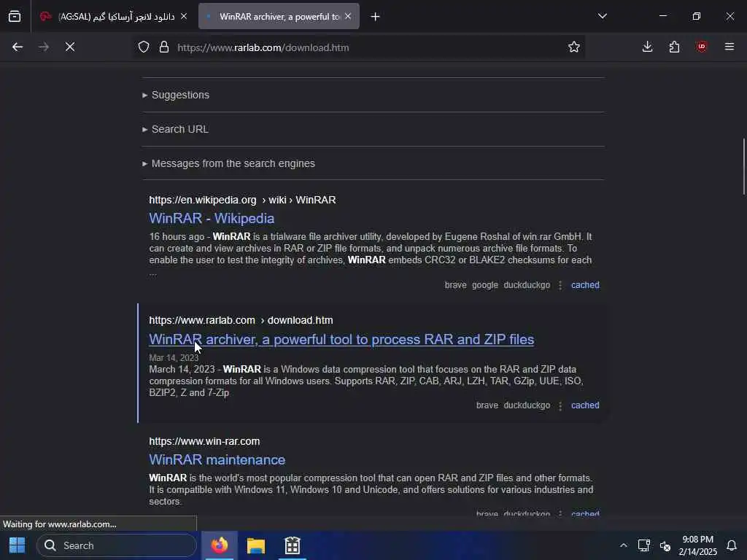
Task: Open the Downloads panel
Action: pyautogui.click(x=648, y=47)
